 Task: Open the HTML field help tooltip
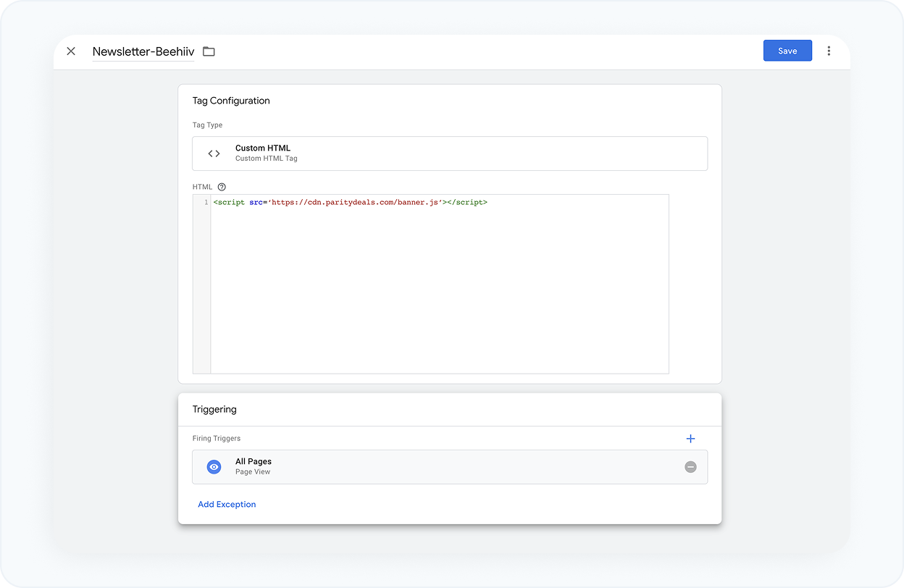[x=221, y=186]
